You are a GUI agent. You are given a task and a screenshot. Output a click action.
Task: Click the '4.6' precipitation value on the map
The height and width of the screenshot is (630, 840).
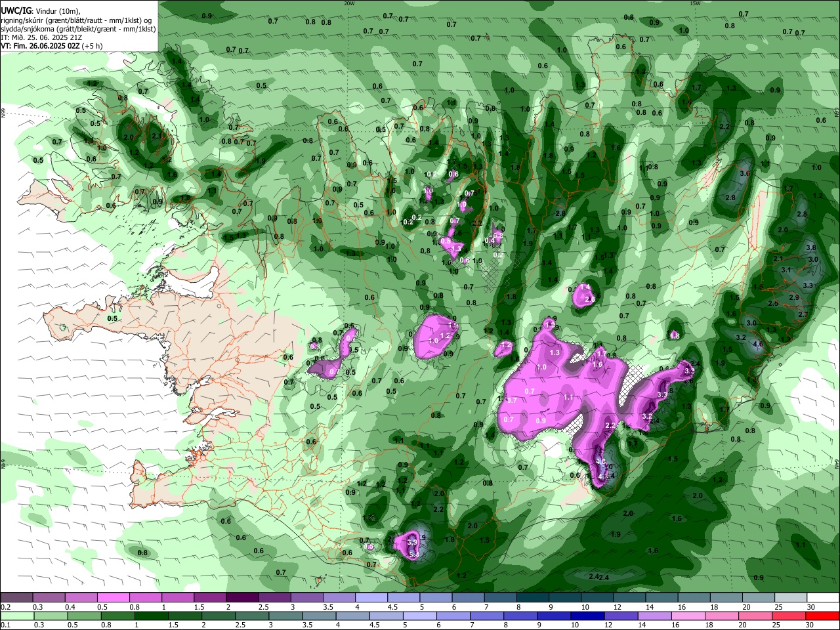pyautogui.click(x=758, y=345)
